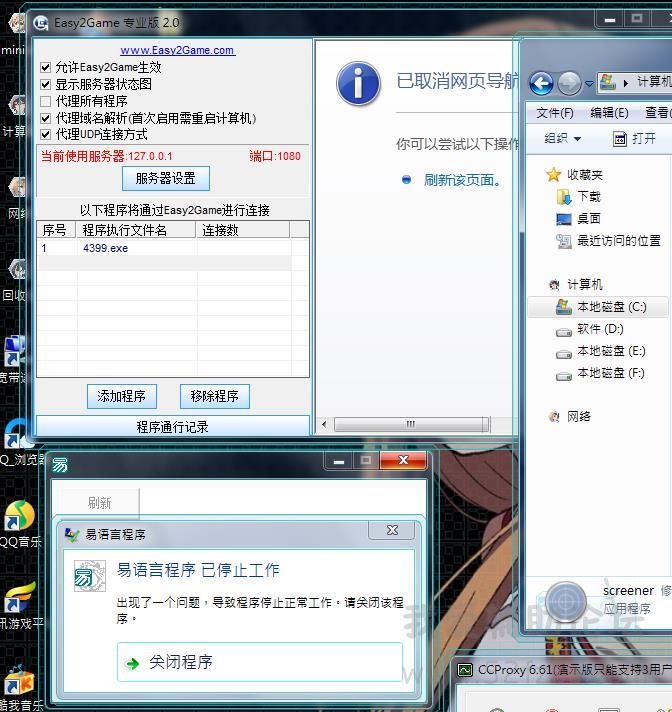Click the 连接数 column header
Image resolution: width=672 pixels, height=712 pixels.
pos(243,230)
